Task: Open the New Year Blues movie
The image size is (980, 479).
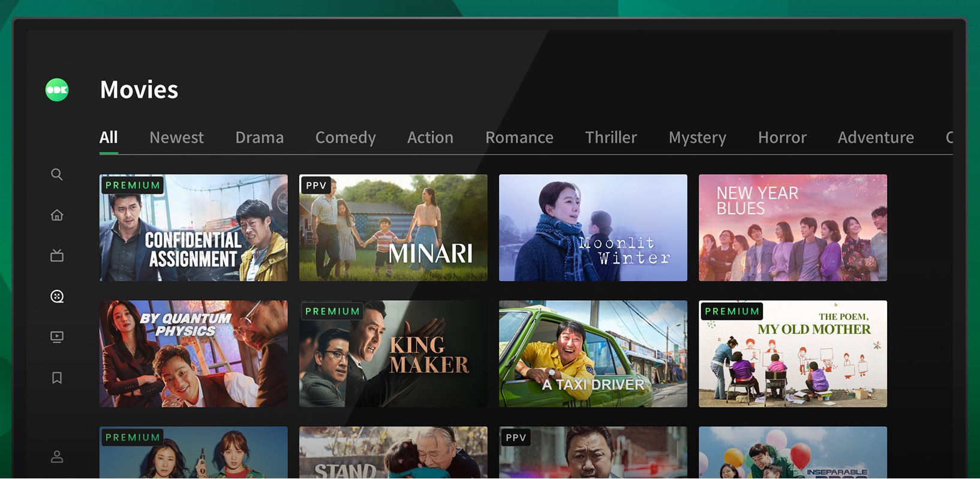Action: [793, 228]
